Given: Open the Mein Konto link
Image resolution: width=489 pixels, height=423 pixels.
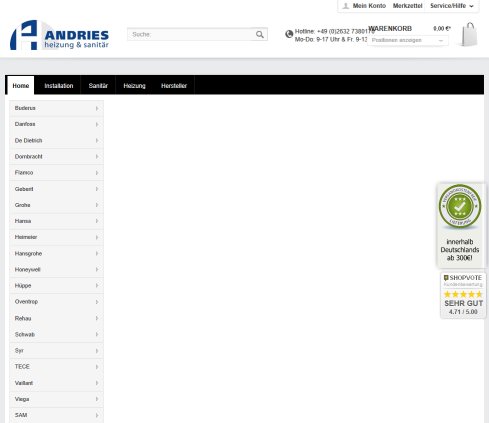Looking at the screenshot, I should point(369,6).
